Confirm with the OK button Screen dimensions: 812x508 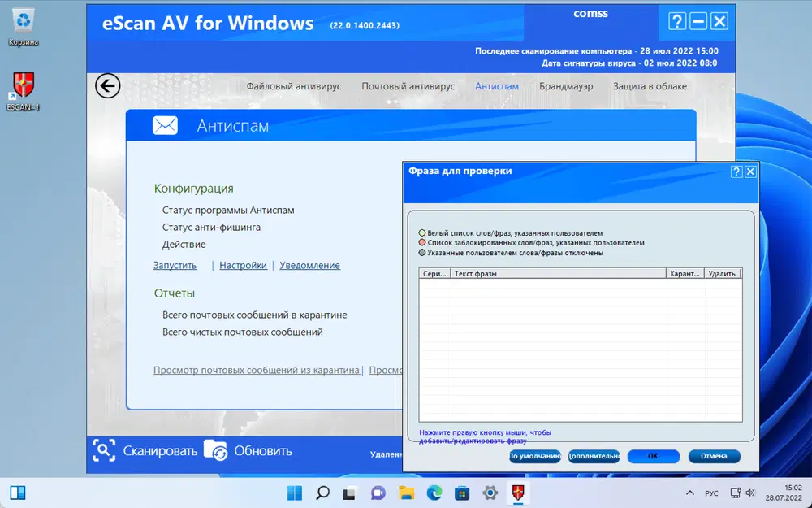tap(653, 456)
